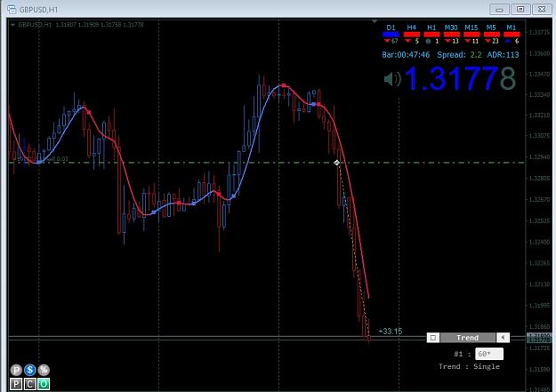This screenshot has height=392, width=556.
Task: Click the red H4 trend color bar
Action: (411, 35)
